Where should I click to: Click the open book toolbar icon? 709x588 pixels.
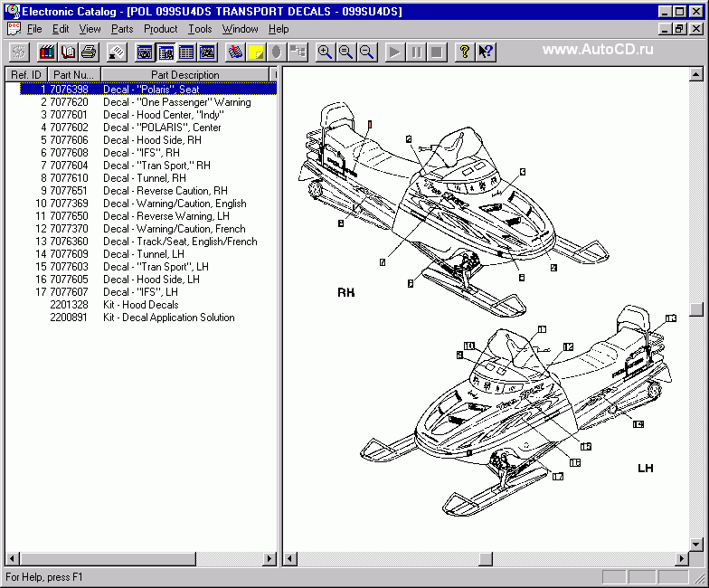(68, 52)
